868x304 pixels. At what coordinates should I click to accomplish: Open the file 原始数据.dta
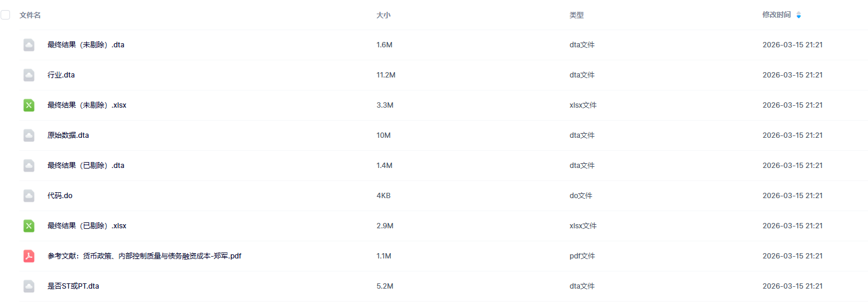[x=68, y=135]
